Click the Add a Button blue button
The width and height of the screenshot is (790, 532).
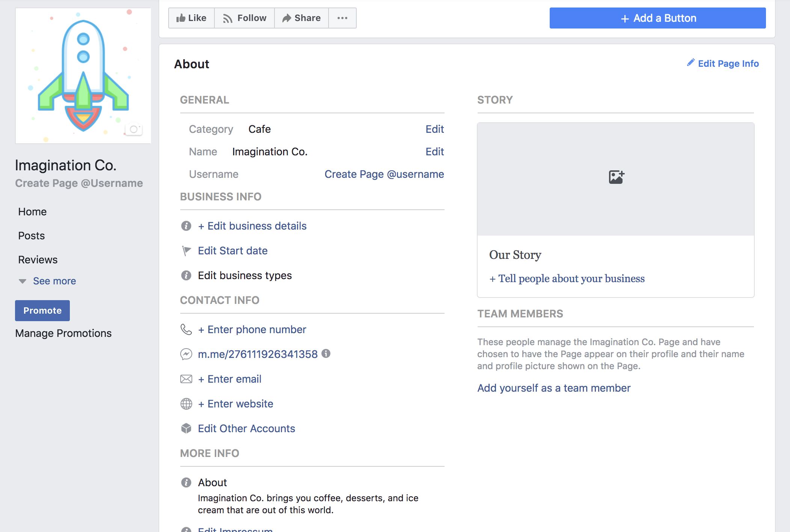659,18
